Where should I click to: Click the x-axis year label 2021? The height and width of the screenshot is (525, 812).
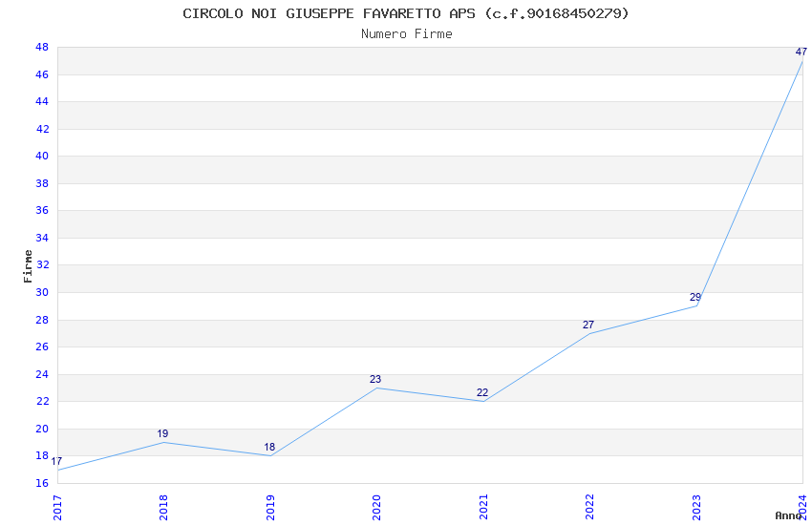483,508
